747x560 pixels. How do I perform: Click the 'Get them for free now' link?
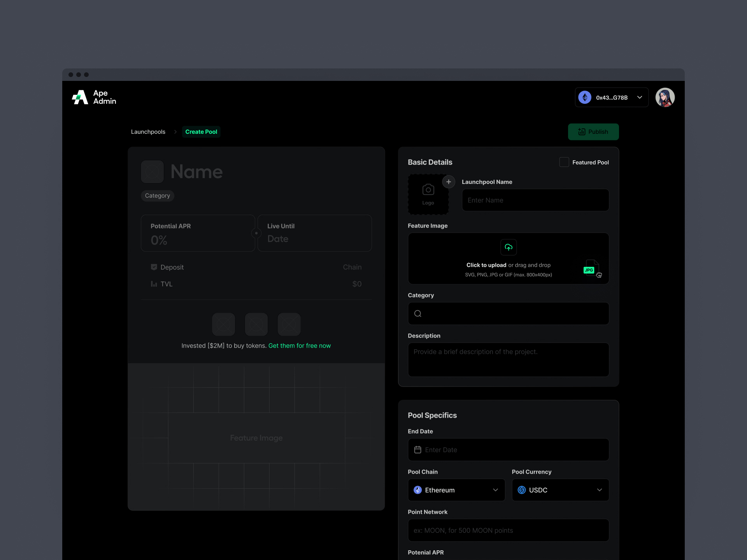coord(300,346)
